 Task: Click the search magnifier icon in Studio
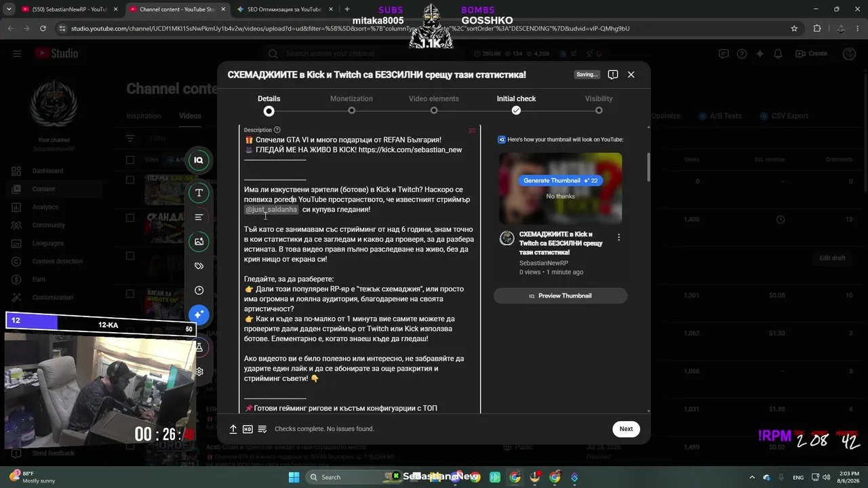(x=273, y=54)
